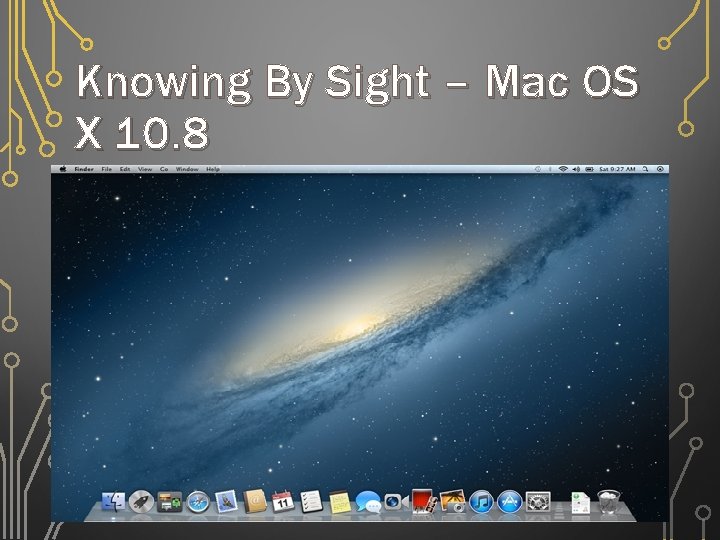Open yellow Notes icon in Dock
Viewport: 720px width, 540px height.
coord(340,502)
